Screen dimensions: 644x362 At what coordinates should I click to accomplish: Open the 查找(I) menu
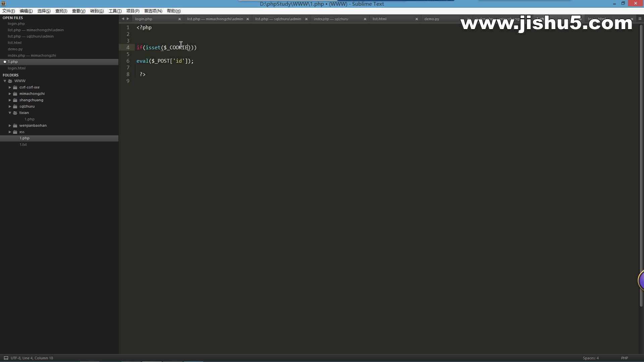61,11
